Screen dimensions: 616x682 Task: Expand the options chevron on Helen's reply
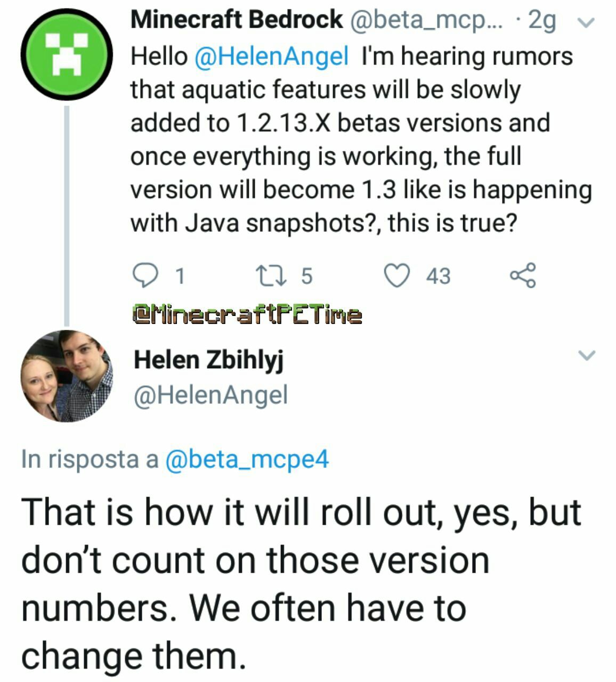point(586,355)
